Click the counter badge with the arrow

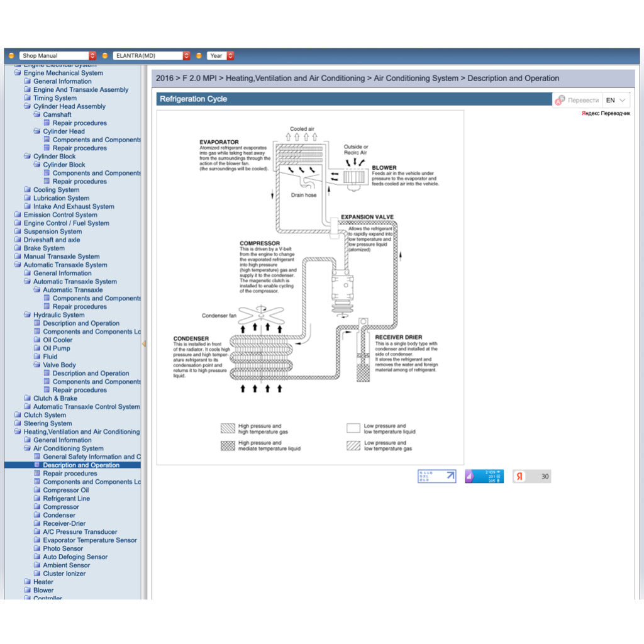click(x=436, y=476)
